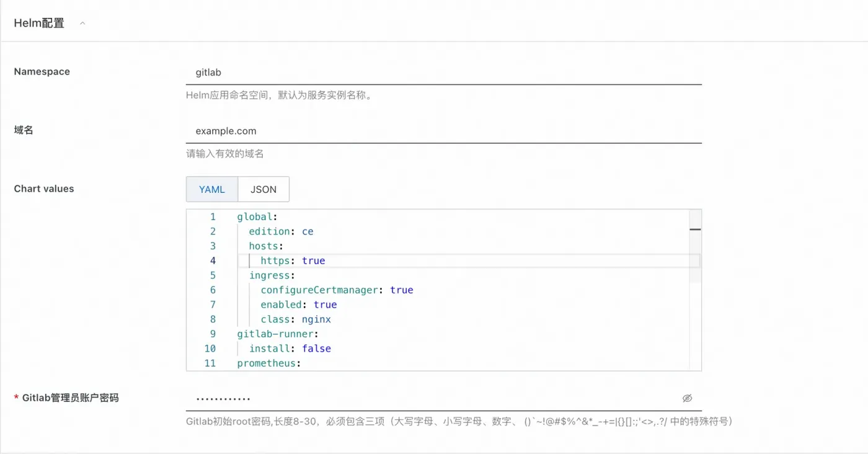Image resolution: width=868 pixels, height=454 pixels.
Task: Click the 域名 field label
Action: click(24, 130)
